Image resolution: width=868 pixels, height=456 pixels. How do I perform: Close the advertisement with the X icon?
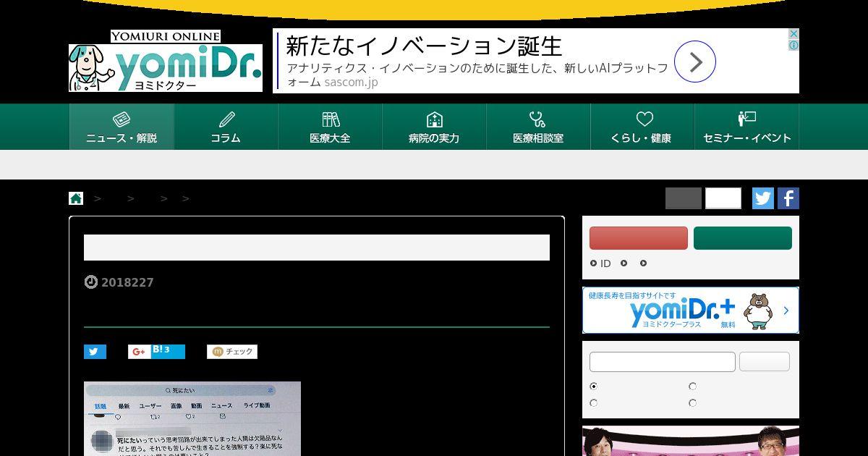coord(793,34)
